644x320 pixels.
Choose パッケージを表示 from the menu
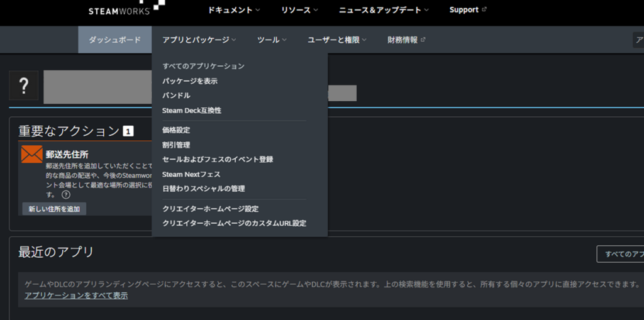[190, 81]
